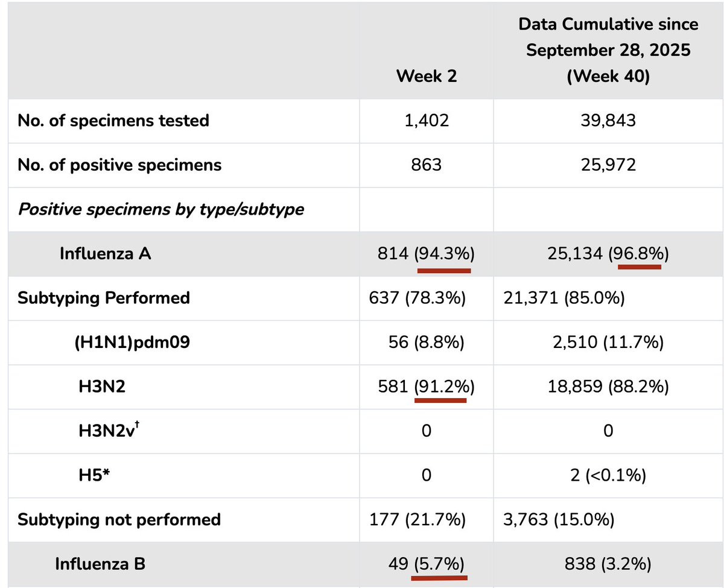Select the Subtyping Performed row label
Viewport: 724px width, 588px height.
(x=104, y=298)
